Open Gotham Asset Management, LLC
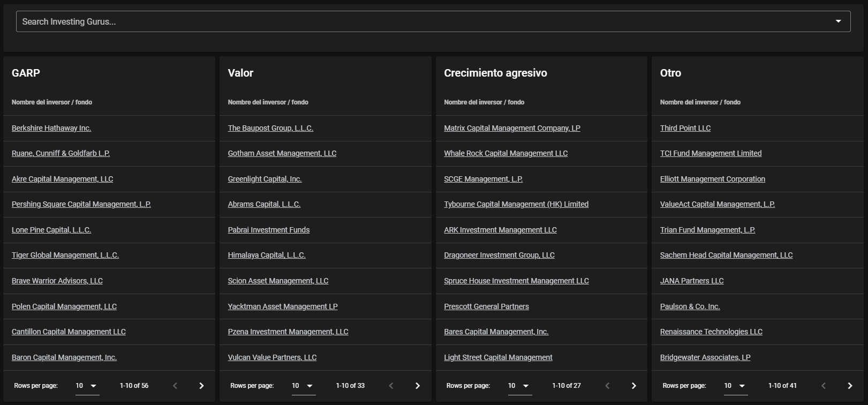The height and width of the screenshot is (405, 868). [282, 153]
